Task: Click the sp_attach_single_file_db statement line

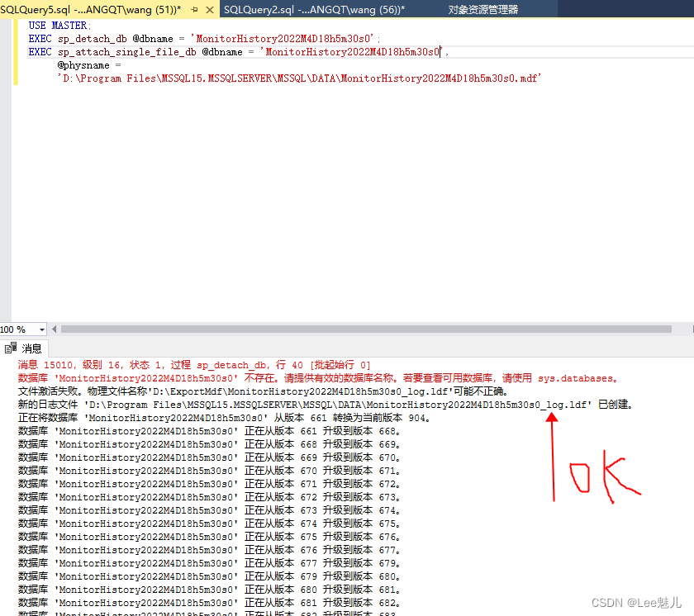Action: pyautogui.click(x=239, y=52)
